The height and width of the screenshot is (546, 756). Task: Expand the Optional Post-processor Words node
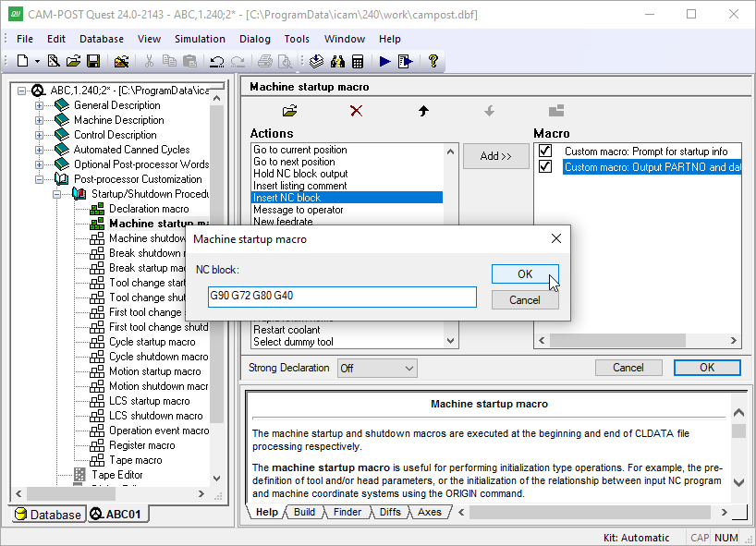click(39, 164)
